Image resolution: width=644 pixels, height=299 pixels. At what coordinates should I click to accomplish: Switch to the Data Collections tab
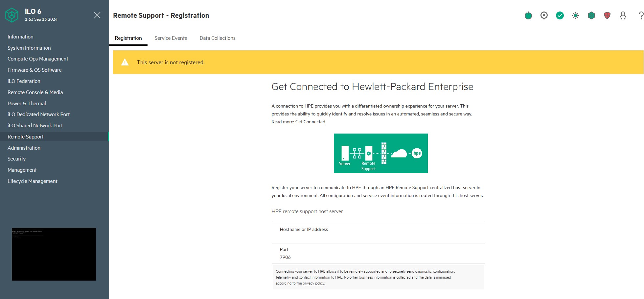click(x=218, y=38)
